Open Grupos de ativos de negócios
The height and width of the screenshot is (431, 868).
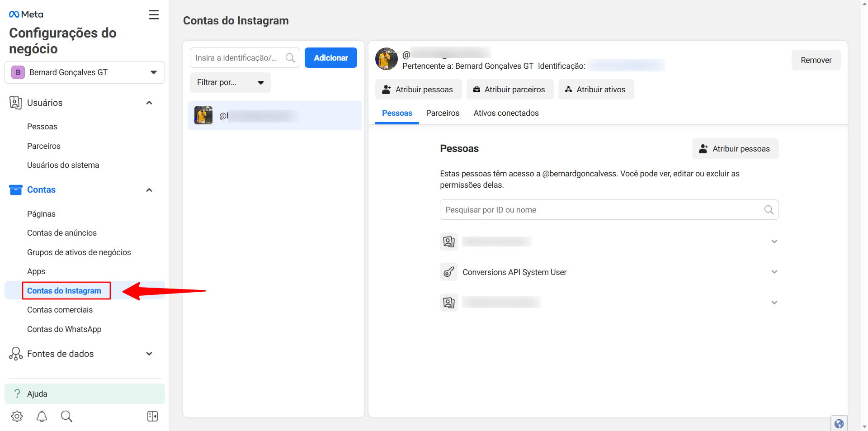pyautogui.click(x=79, y=252)
